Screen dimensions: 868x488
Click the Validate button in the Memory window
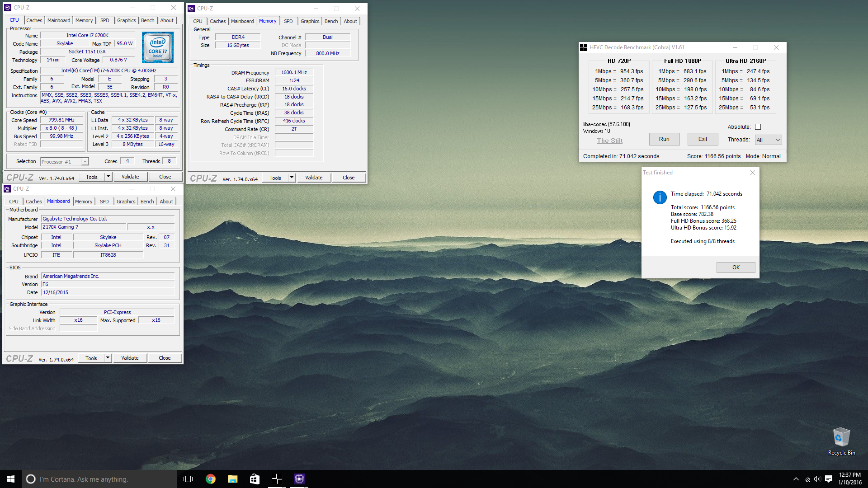coord(314,178)
